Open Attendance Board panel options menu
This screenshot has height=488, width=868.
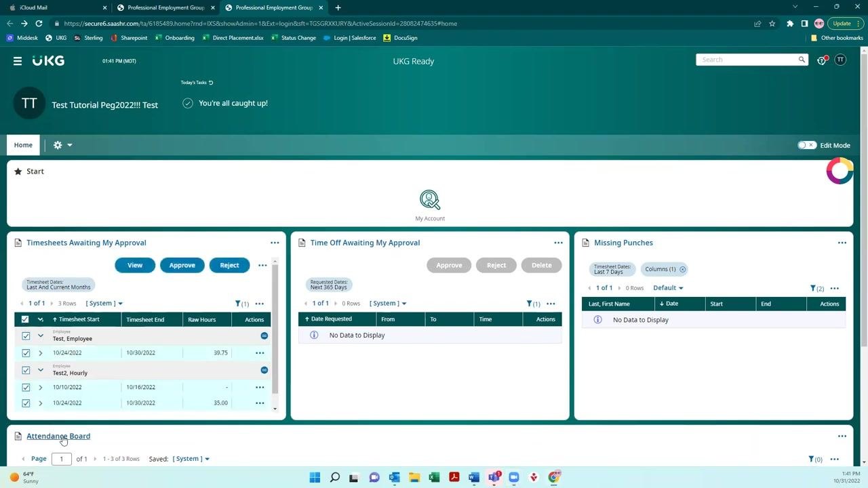coord(842,436)
